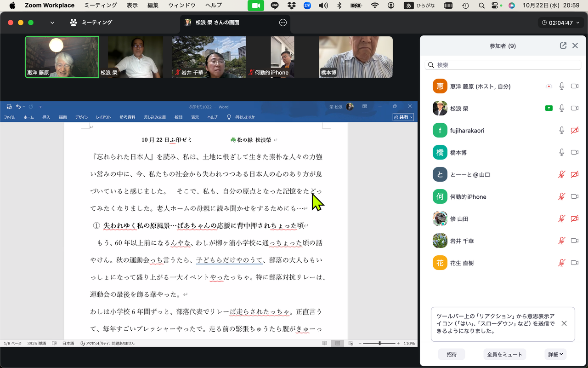Zoom out with the Word minus button

[x=361, y=344]
